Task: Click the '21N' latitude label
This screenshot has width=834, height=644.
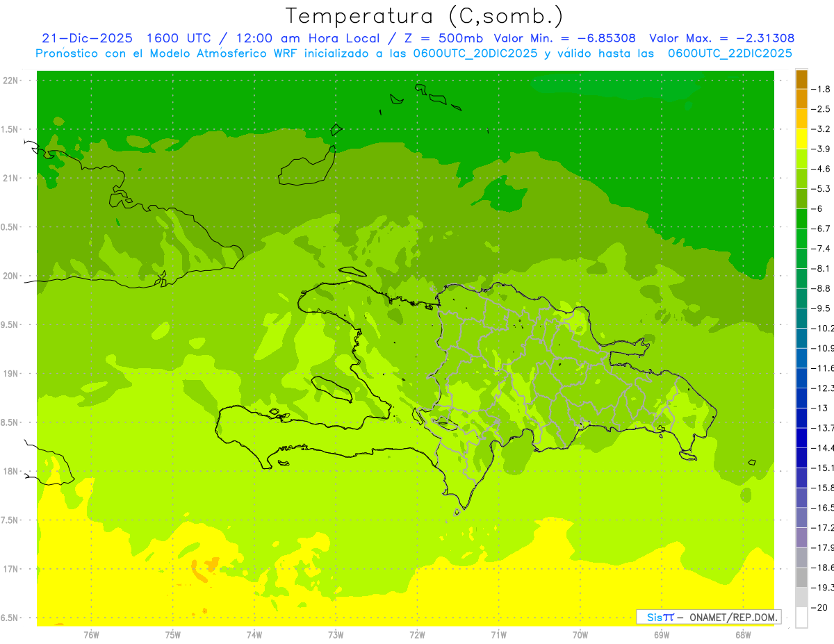Action: pos(10,179)
